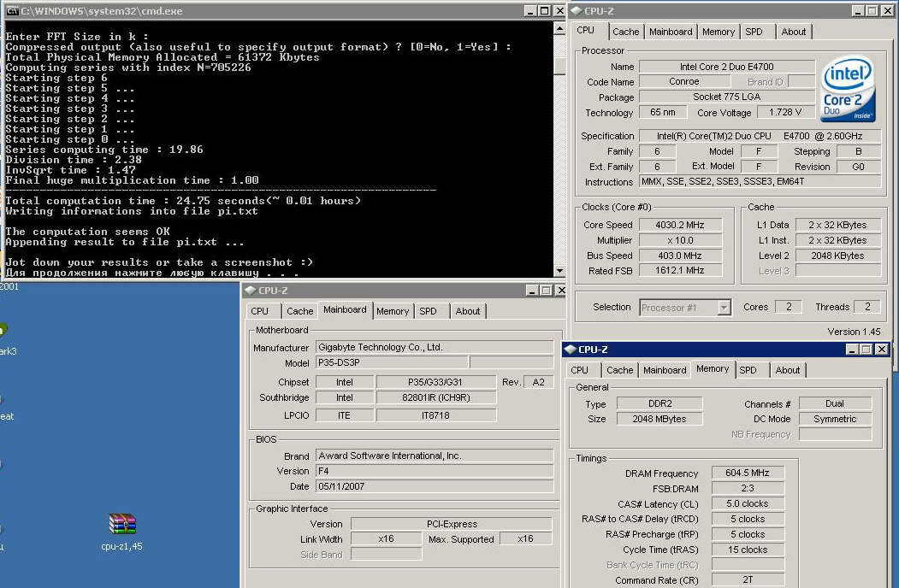
Task: Open About tab in Mainboard CPU-Z window
Action: click(x=468, y=311)
